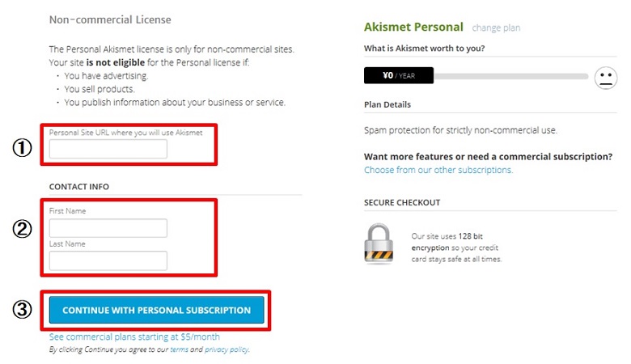This screenshot has height=364, width=631.
Task: Open the privacy policy link
Action: tap(227, 349)
